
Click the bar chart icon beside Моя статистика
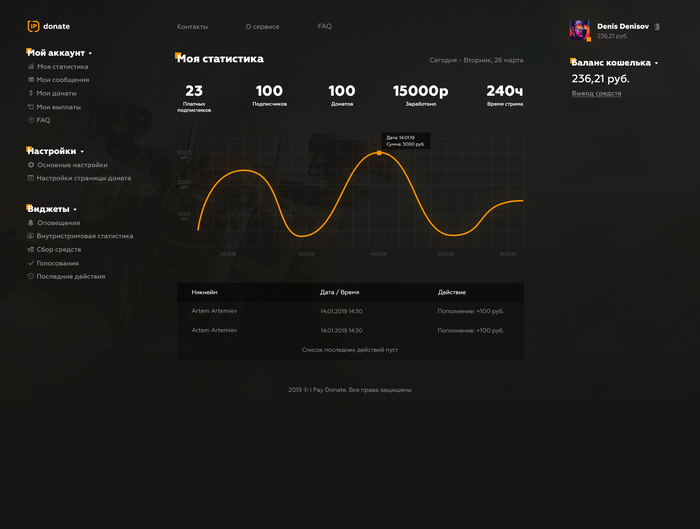[x=31, y=67]
